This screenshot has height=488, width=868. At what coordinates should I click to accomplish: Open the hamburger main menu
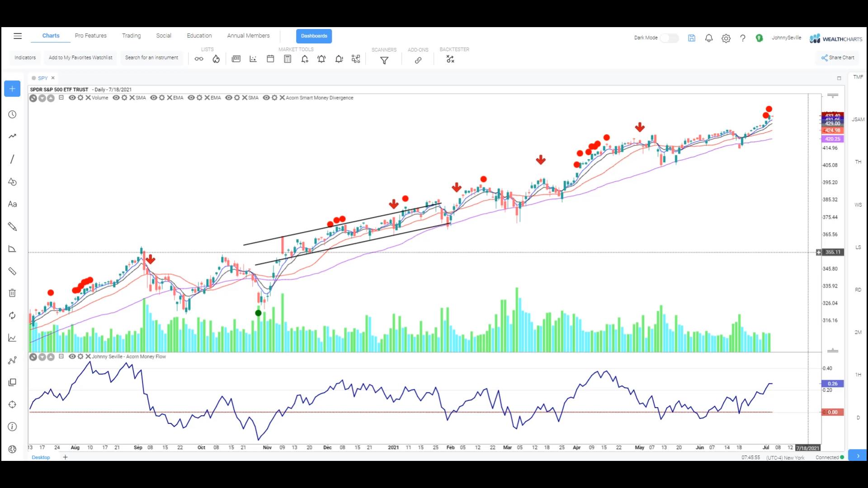point(18,36)
